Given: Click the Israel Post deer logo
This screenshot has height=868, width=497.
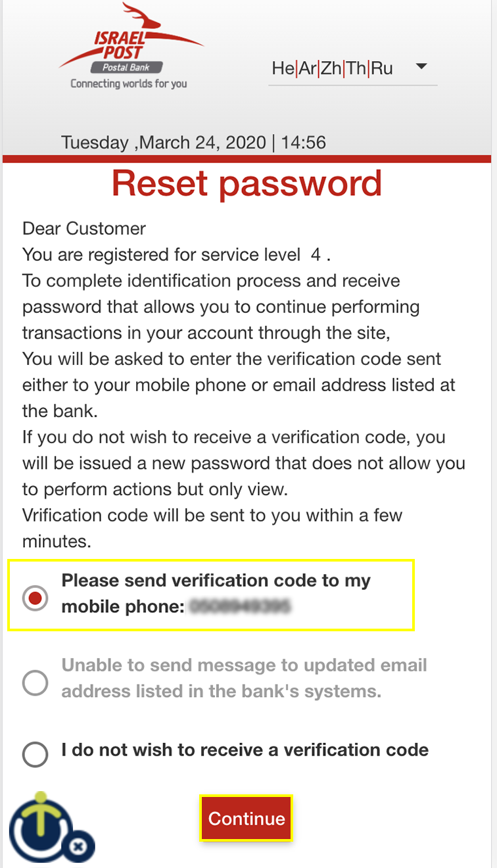Looking at the screenshot, I should (x=131, y=36).
